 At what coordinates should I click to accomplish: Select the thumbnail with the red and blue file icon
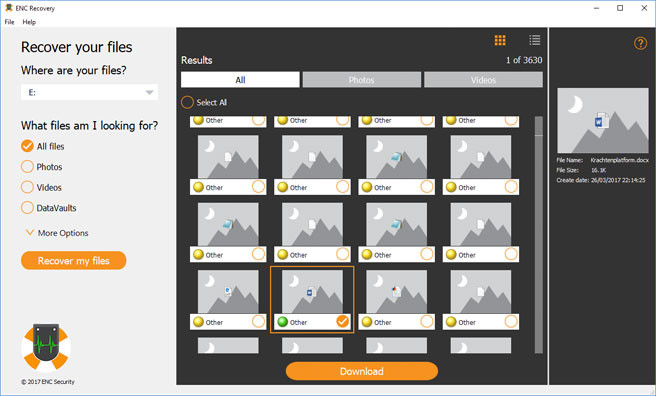click(x=397, y=291)
